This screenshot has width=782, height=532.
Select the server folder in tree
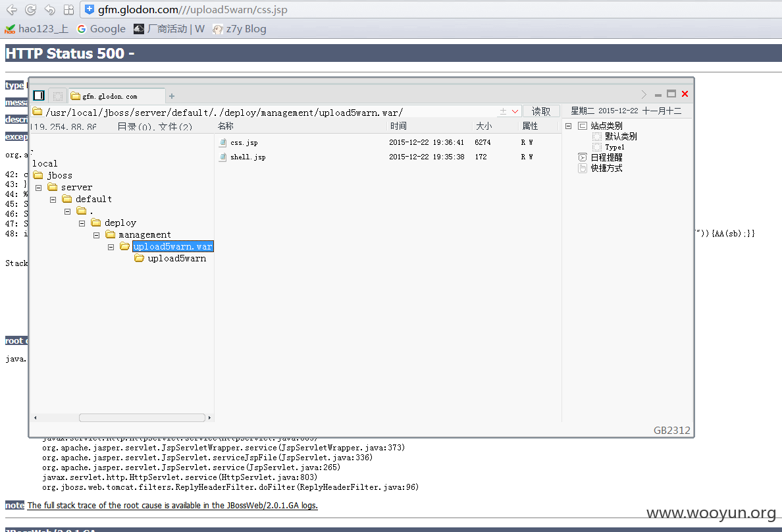(x=76, y=188)
